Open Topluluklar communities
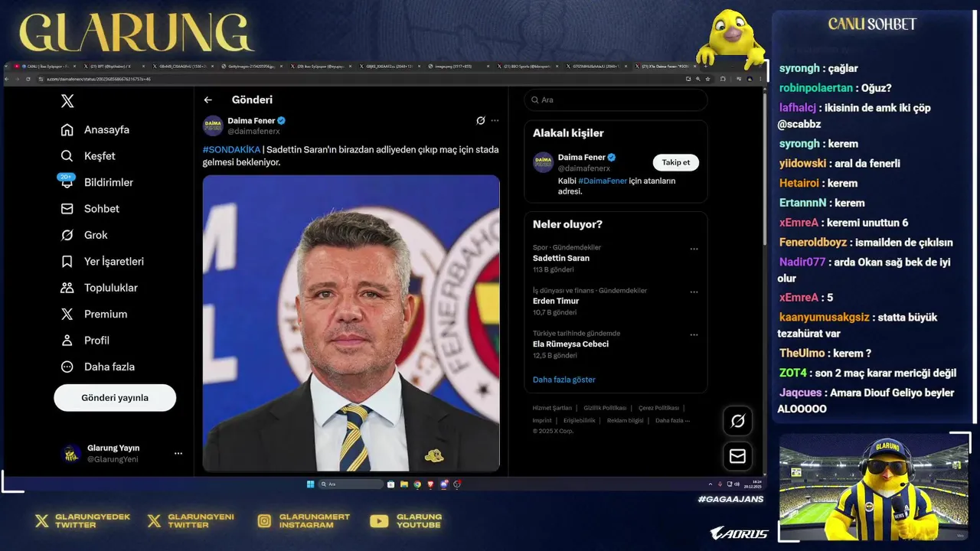This screenshot has height=551, width=980. click(100, 288)
